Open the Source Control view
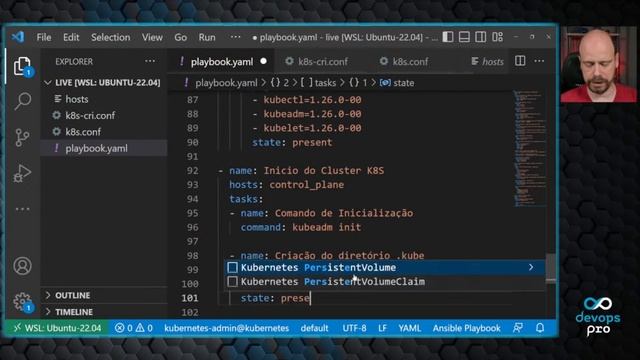Screen dimensions: 640x360 (22, 137)
